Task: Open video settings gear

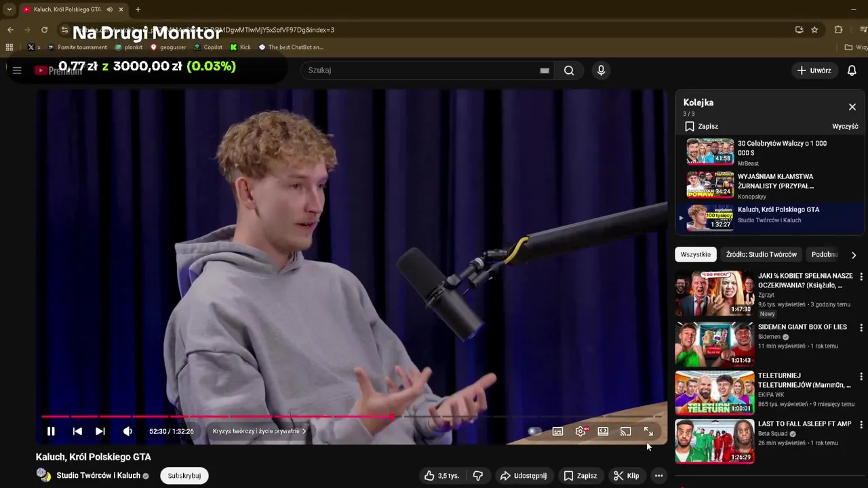Action: 580,431
